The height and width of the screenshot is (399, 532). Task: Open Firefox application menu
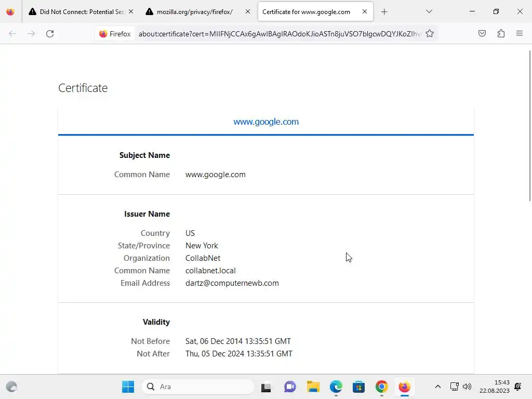click(520, 34)
